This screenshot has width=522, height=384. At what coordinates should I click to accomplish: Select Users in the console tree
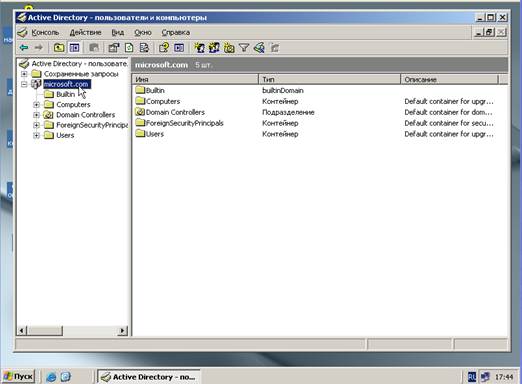pyautogui.click(x=65, y=135)
